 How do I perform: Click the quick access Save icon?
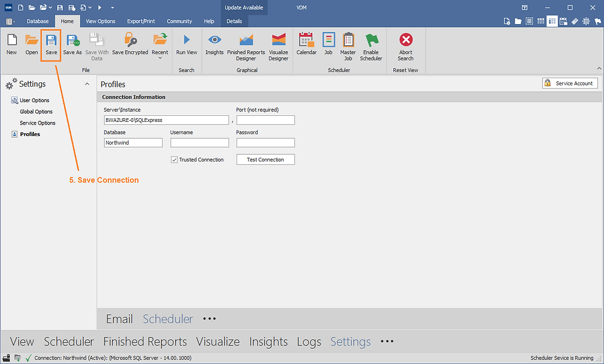pos(60,7)
